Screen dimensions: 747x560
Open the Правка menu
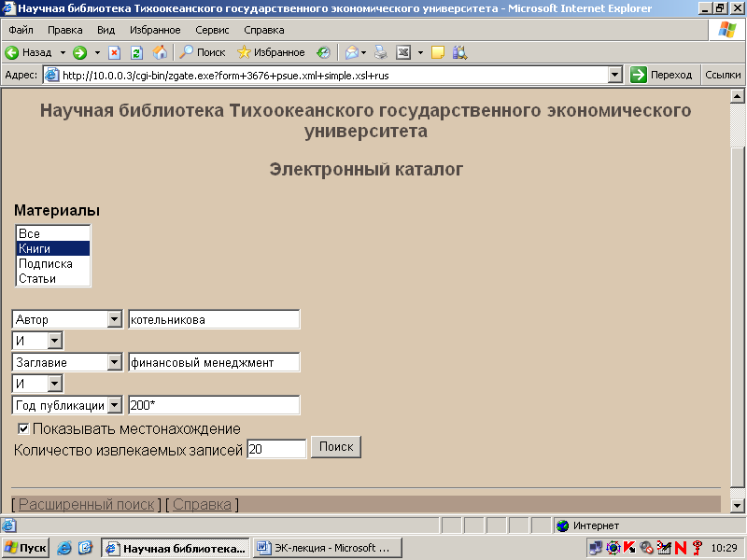pyautogui.click(x=64, y=30)
